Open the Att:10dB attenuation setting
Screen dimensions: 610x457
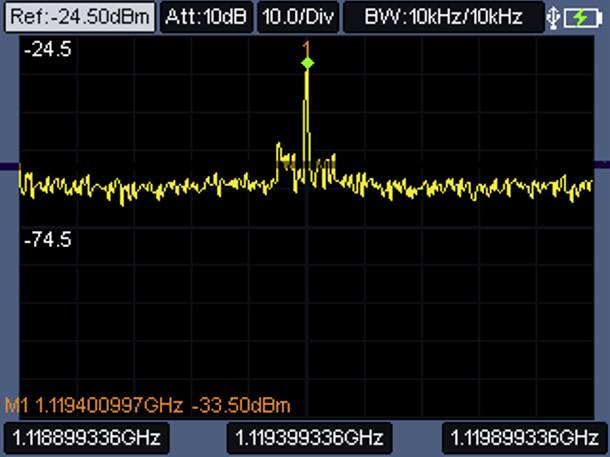206,17
